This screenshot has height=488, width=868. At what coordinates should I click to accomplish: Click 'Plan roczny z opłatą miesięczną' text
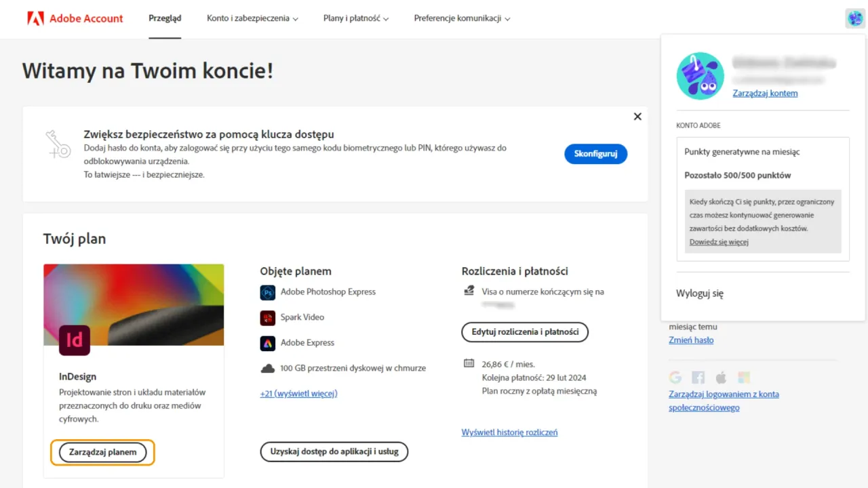(x=539, y=391)
